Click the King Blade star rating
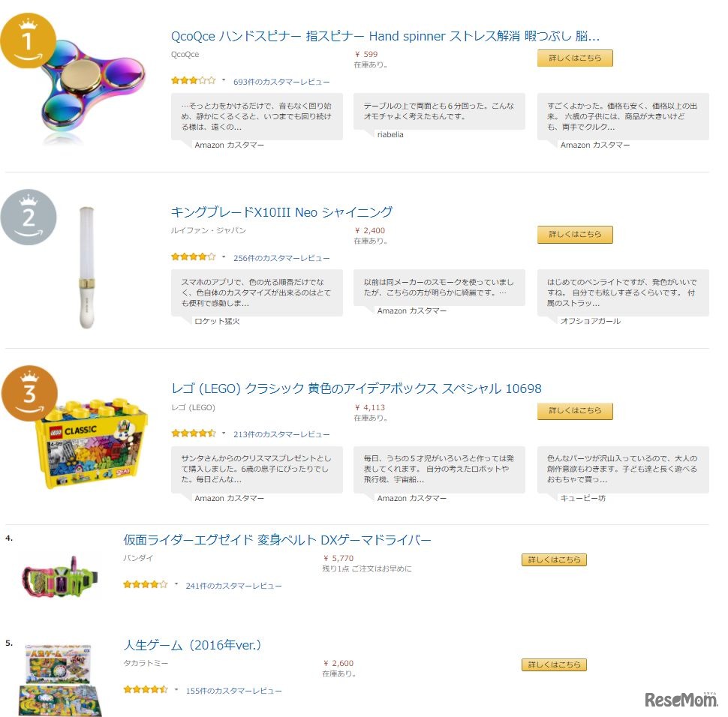The height and width of the screenshot is (717, 728). (193, 256)
